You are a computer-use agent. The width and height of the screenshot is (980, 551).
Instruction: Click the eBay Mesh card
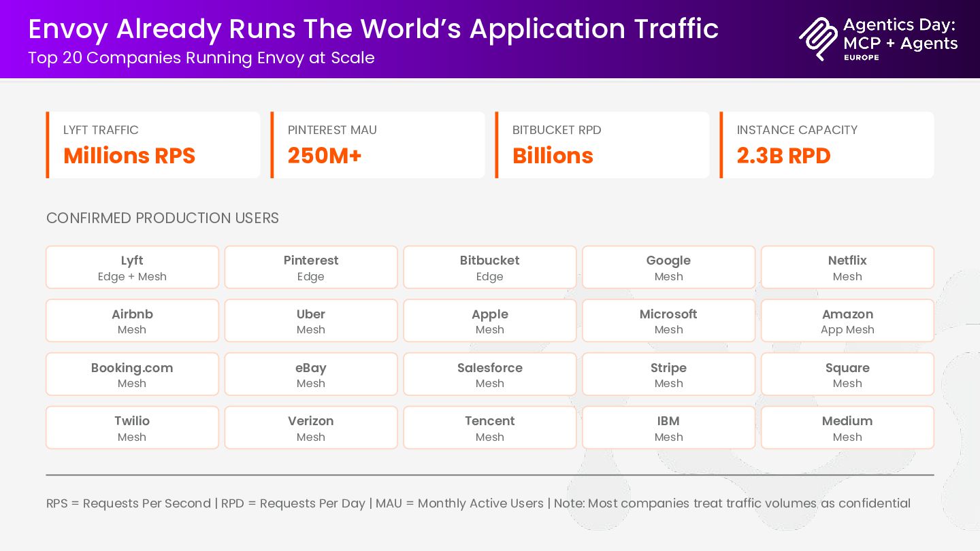coord(311,374)
